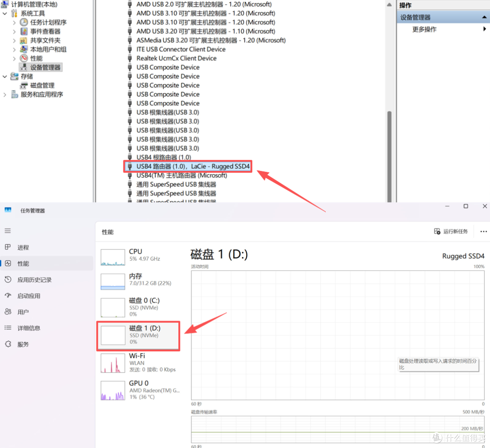Open the three-dot more options menu
Image resolution: width=490 pixels, height=448 pixels.
pos(484,232)
